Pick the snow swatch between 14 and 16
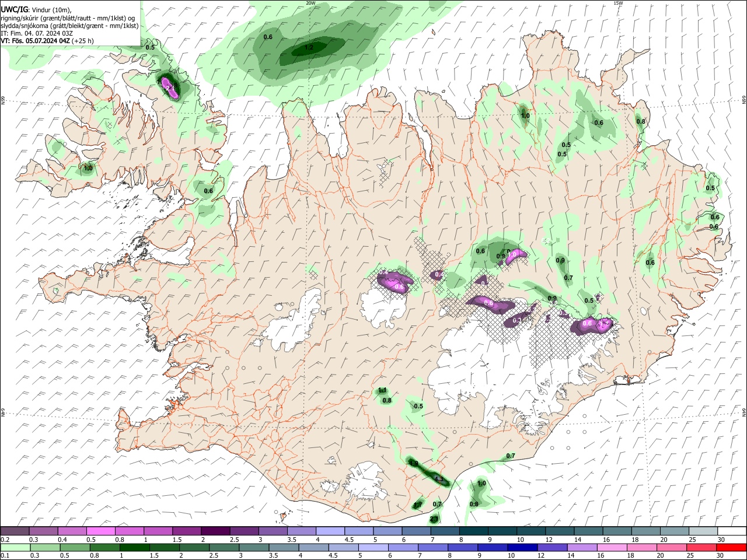The image size is (747, 560). 589,531
